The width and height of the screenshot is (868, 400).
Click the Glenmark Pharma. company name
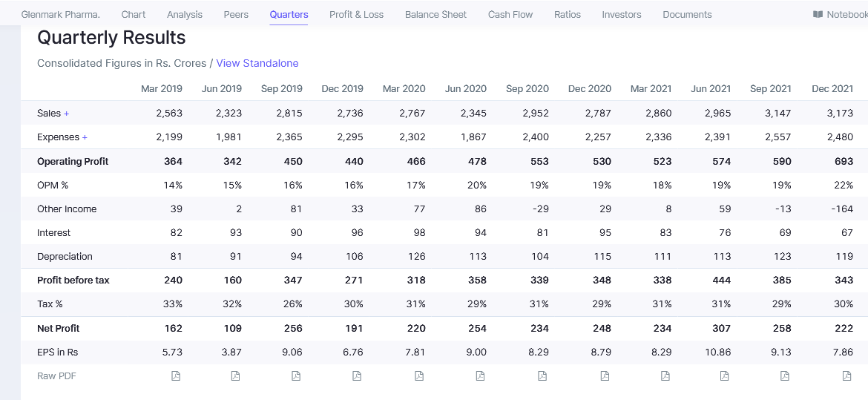point(60,14)
